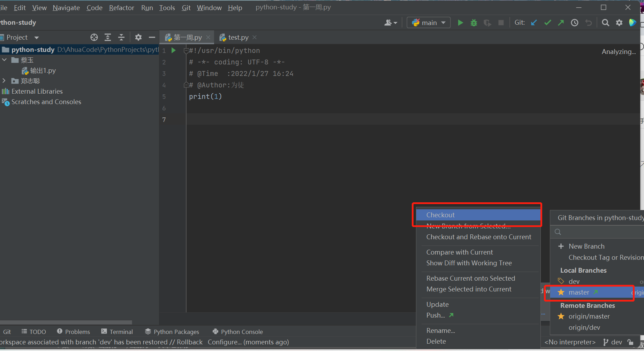Select 输出1.py in project tree

tap(39, 71)
